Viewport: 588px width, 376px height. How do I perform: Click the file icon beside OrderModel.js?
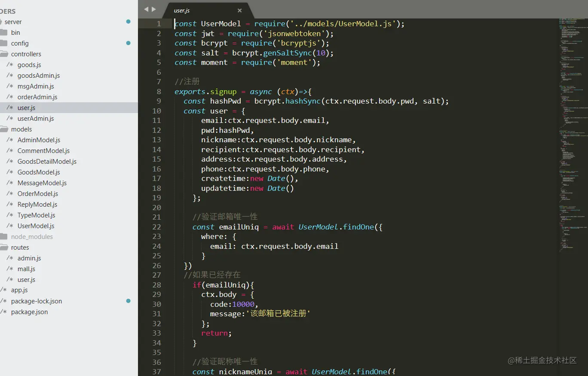[10, 194]
